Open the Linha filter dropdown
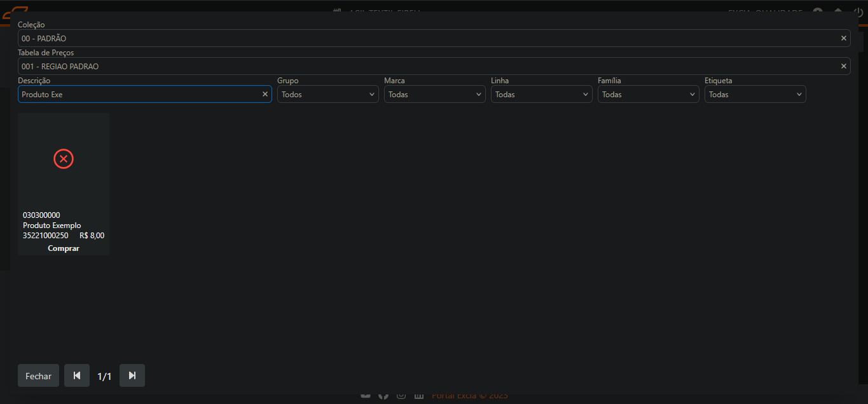This screenshot has width=868, height=404. [x=542, y=95]
